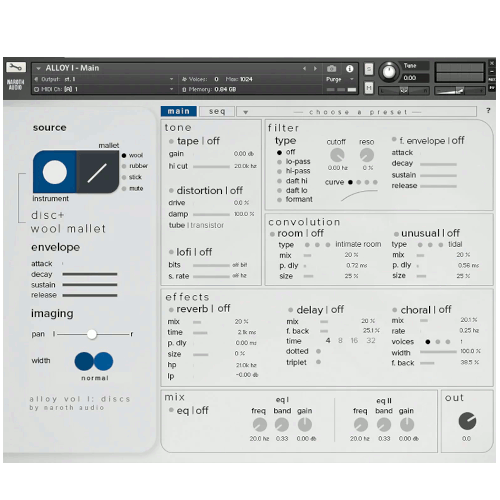Adjust eq II freq knob
The height and width of the screenshot is (500, 500).
point(361,425)
